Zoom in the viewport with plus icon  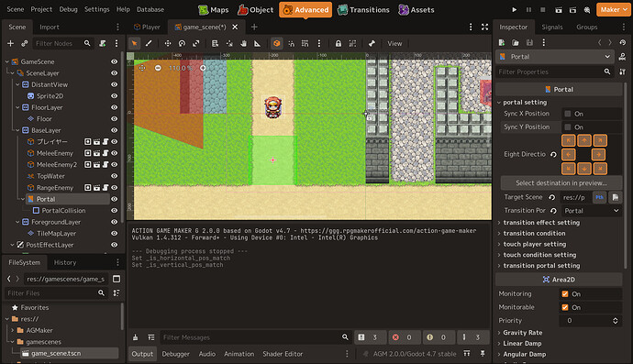pyautogui.click(x=203, y=68)
